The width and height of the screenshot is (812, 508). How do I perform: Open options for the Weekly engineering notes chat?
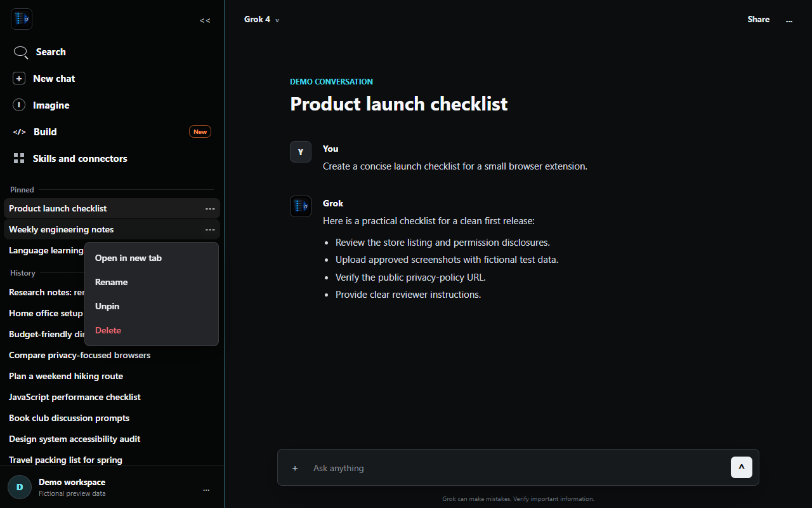210,229
